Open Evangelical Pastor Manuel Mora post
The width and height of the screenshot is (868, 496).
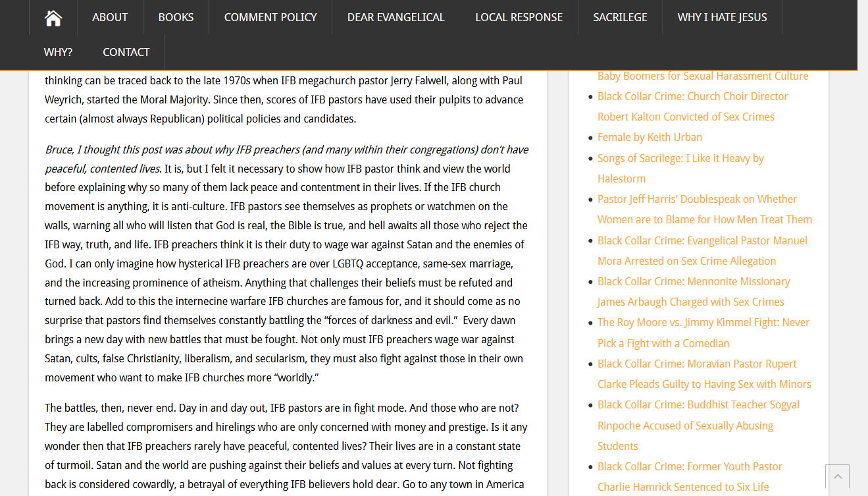(702, 250)
